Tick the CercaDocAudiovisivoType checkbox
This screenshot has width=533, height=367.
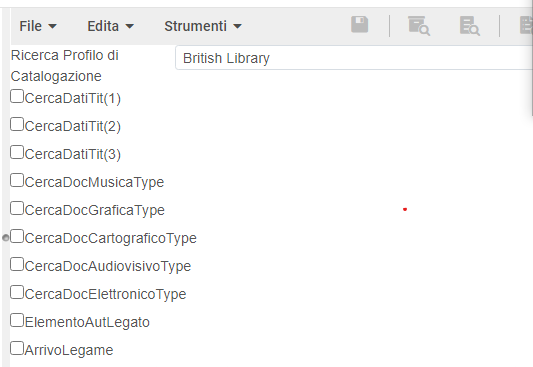click(17, 264)
